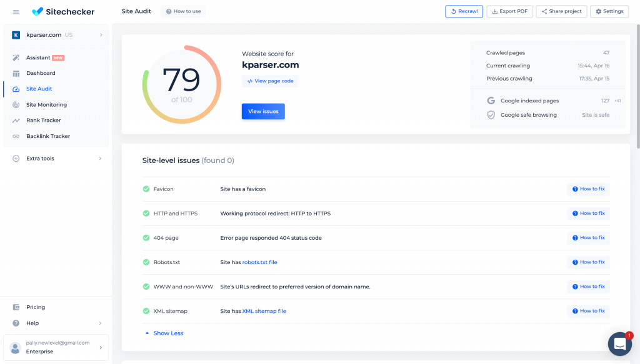The height and width of the screenshot is (364, 640).
Task: Click the green check next to 404 page
Action: pyautogui.click(x=146, y=238)
